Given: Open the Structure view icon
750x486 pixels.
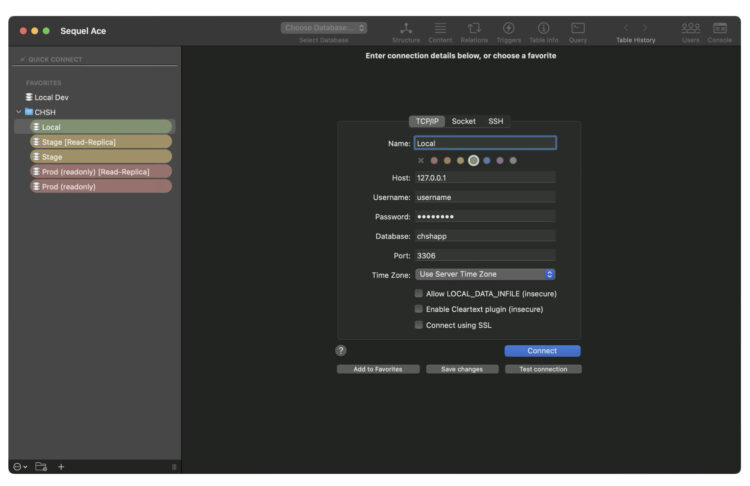Looking at the screenshot, I should coord(406,28).
